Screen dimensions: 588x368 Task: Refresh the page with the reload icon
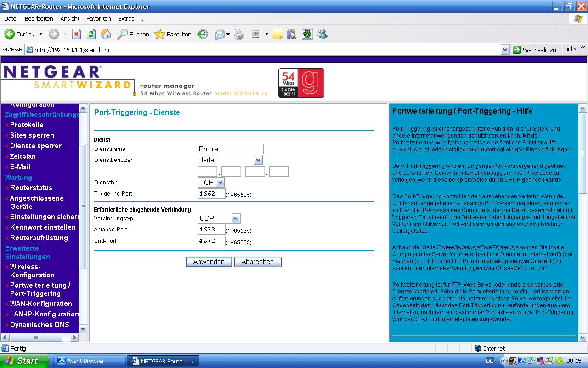[x=91, y=34]
